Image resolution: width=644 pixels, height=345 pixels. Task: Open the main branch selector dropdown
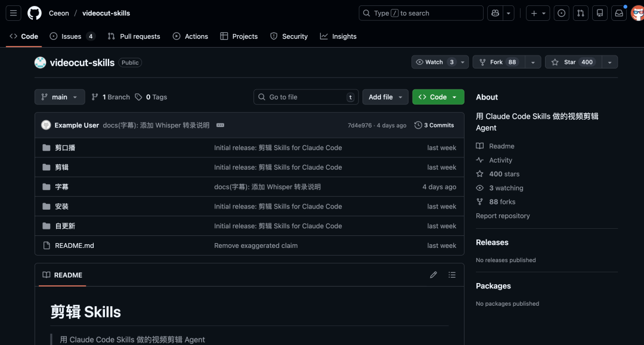[x=59, y=97]
